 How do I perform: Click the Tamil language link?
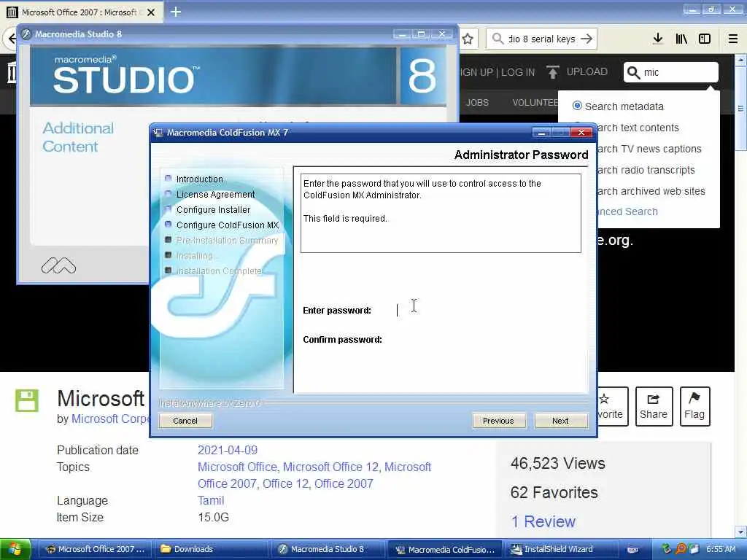coord(211,500)
